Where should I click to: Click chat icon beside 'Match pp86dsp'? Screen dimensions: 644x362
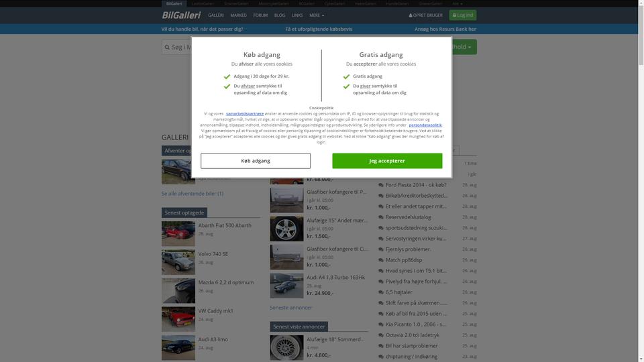click(x=381, y=260)
